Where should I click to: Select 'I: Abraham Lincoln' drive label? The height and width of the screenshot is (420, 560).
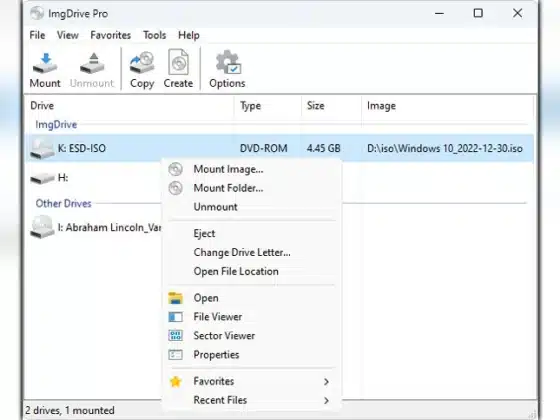[109, 228]
